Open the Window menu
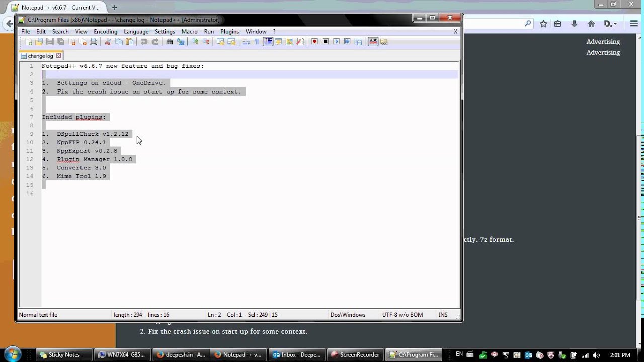644x362 pixels. coord(256,31)
